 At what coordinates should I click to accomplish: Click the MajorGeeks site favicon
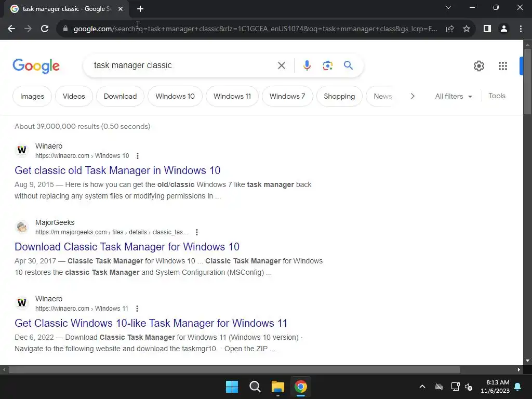[22, 227]
